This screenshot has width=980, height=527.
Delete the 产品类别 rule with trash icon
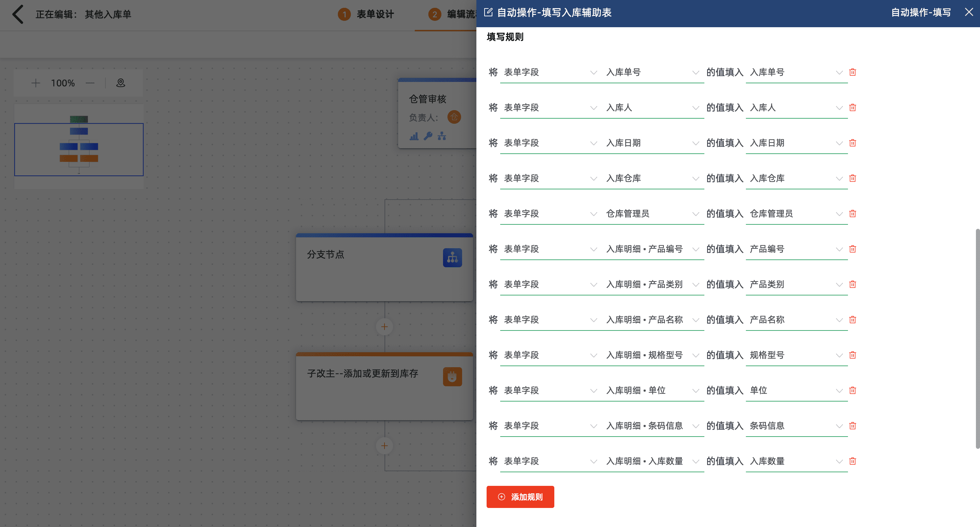point(852,285)
